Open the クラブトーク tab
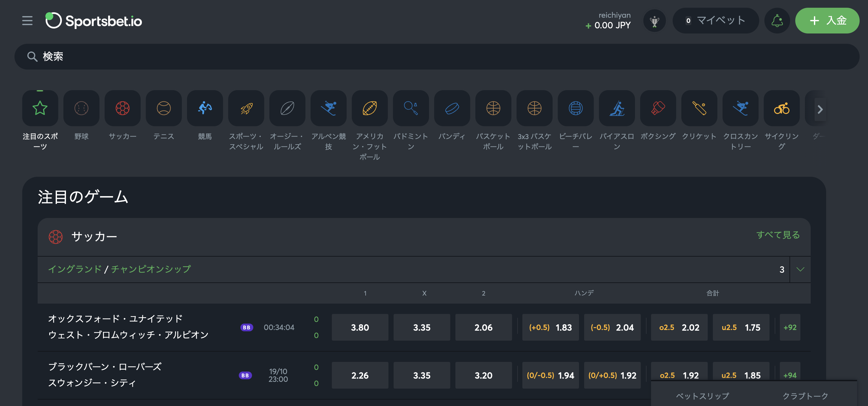868x406 pixels. (805, 396)
